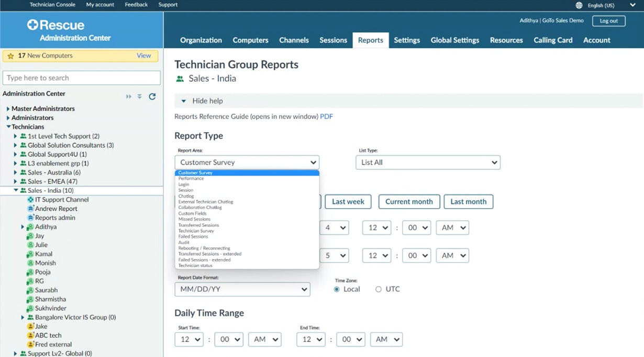Click the Reports admin user icon
This screenshot has width=644, height=357.
(x=30, y=218)
